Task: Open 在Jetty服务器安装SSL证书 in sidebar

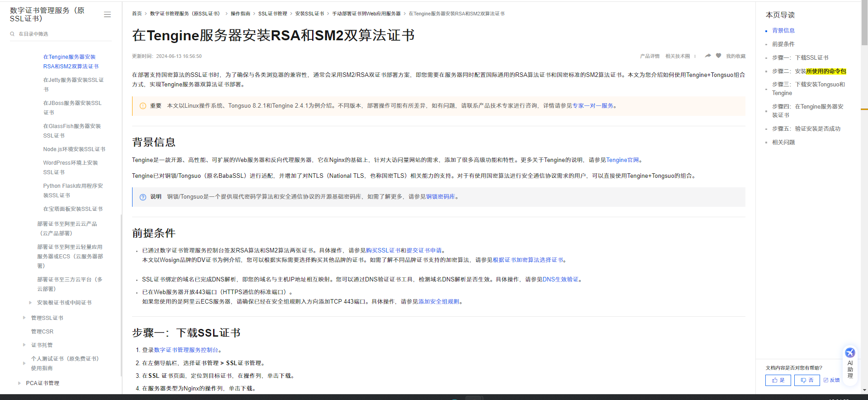Action: [73, 85]
